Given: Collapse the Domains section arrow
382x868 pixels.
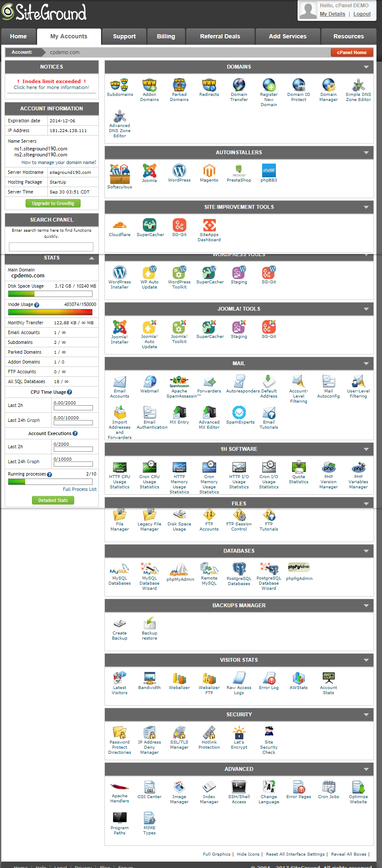Looking at the screenshot, I should [x=366, y=67].
